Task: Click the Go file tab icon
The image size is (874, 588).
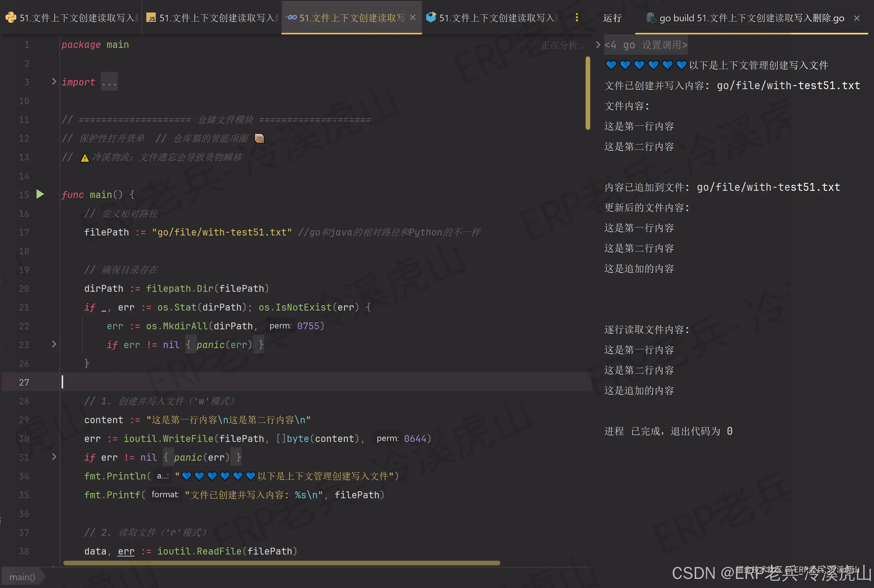Action: tap(291, 17)
